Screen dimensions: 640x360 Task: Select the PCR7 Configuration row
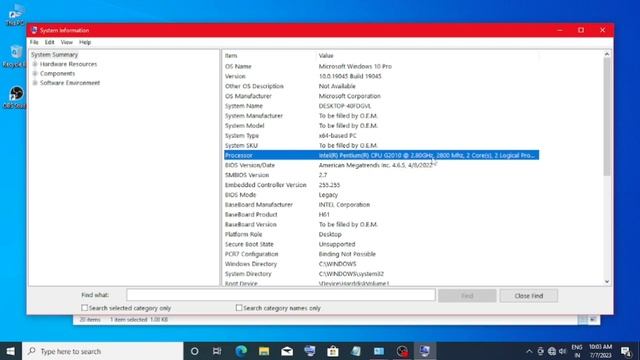[381, 254]
